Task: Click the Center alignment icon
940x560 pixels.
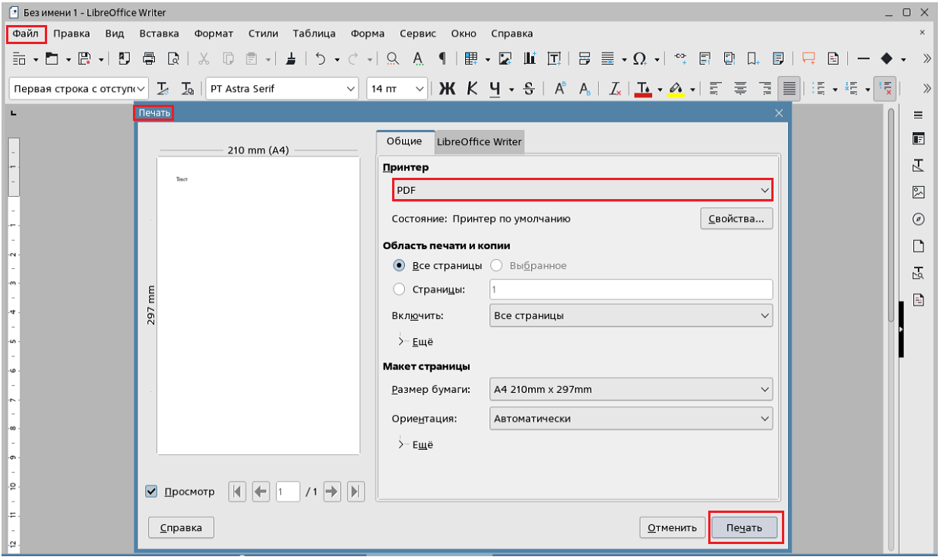Action: (740, 89)
